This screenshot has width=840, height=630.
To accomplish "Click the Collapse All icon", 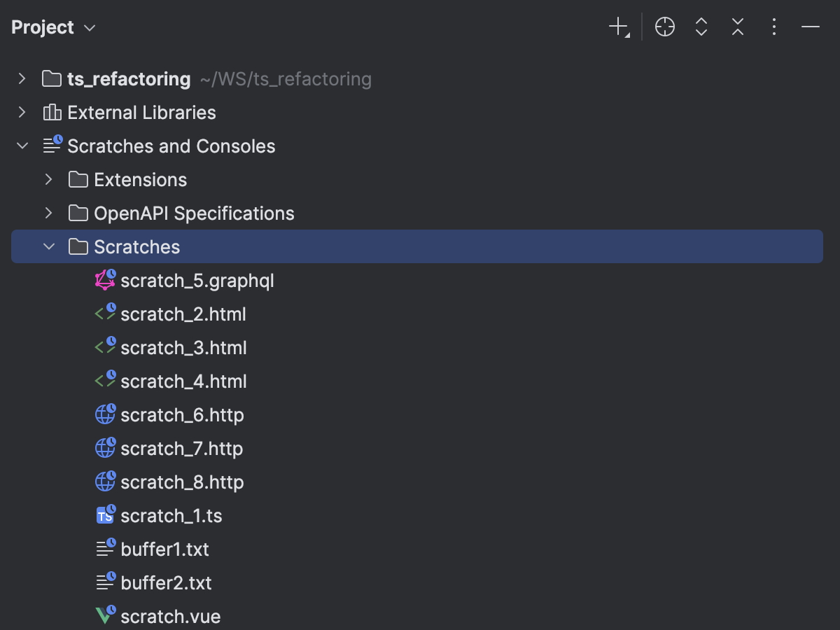I will (738, 27).
